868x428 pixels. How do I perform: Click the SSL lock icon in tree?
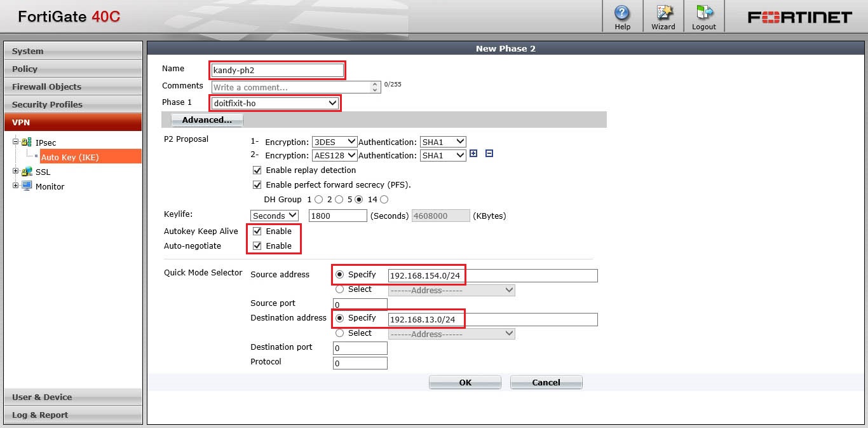pos(27,172)
